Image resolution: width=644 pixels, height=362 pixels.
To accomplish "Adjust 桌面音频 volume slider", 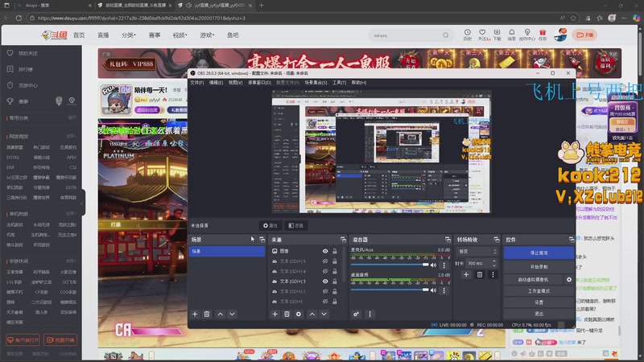I will point(390,290).
